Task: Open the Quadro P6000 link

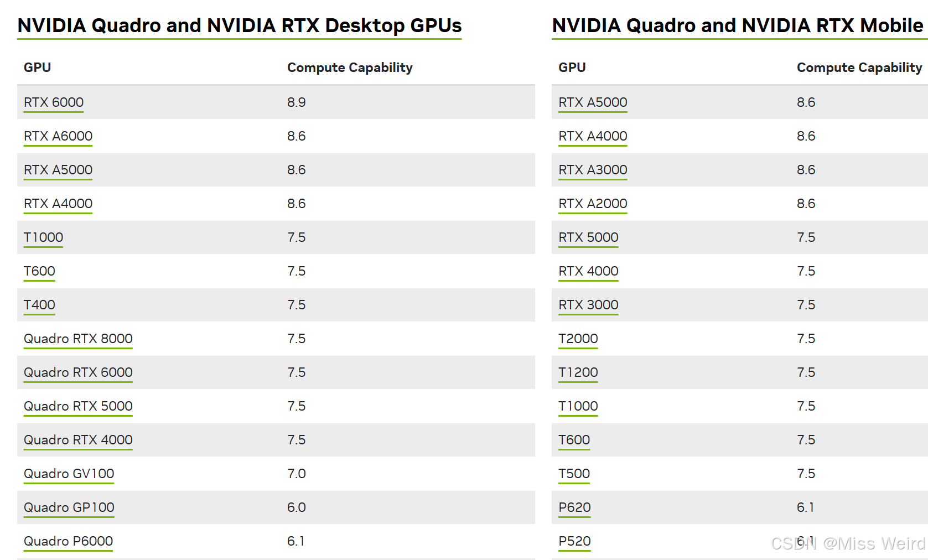Action: point(69,541)
